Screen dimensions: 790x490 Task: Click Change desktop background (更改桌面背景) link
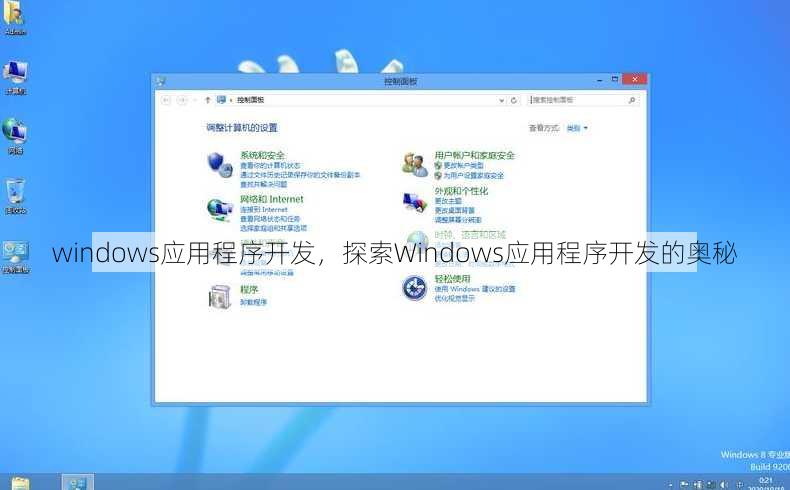(454, 210)
